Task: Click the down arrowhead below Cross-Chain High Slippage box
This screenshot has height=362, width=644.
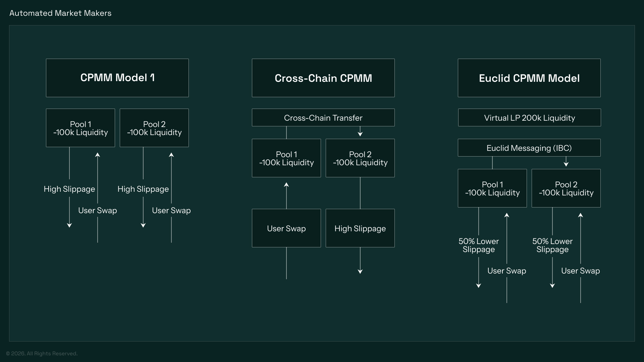Action: 360,271
